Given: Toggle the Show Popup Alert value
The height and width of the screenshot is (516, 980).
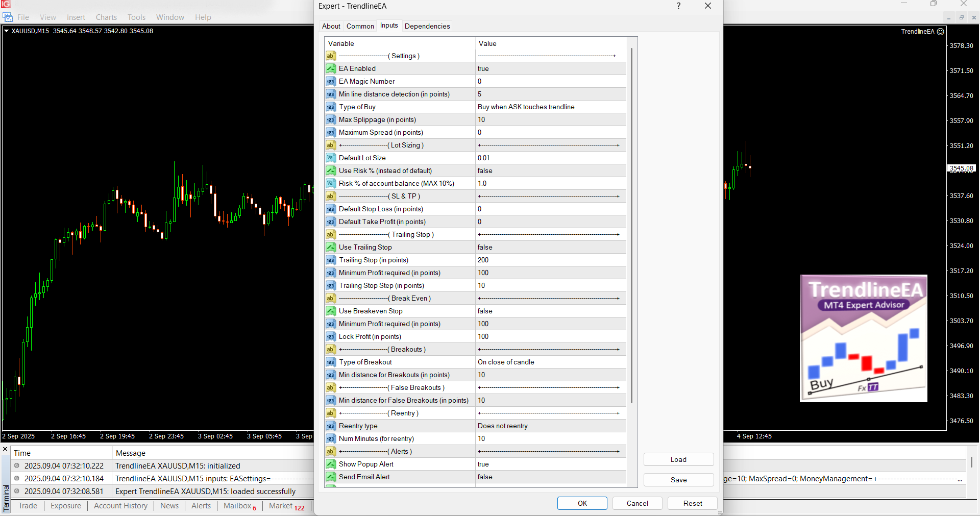Looking at the screenshot, I should 550,464.
